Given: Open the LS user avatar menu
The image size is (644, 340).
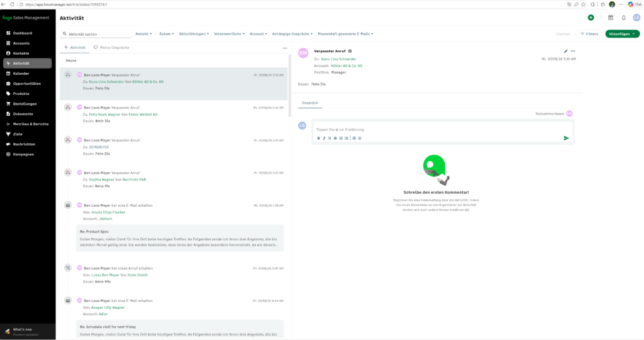Looking at the screenshot, I should point(636,18).
